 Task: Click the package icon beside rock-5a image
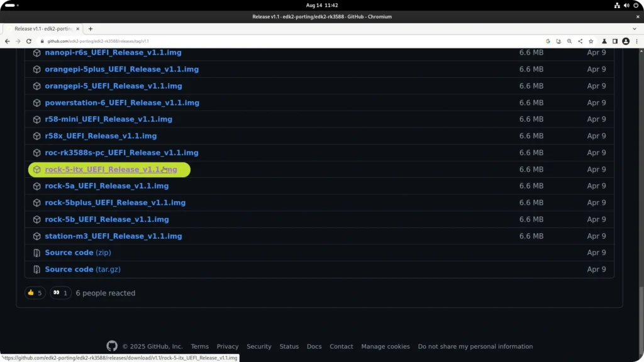37,186
